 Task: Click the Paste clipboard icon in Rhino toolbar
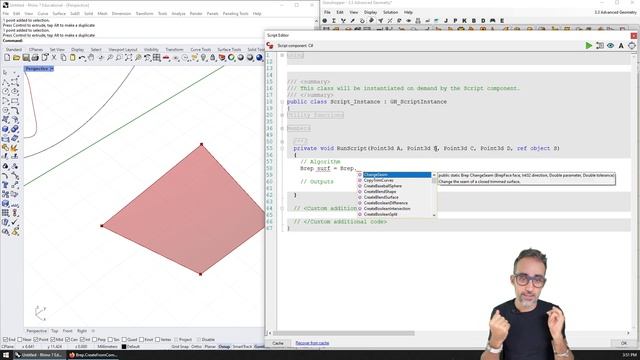pos(73,58)
